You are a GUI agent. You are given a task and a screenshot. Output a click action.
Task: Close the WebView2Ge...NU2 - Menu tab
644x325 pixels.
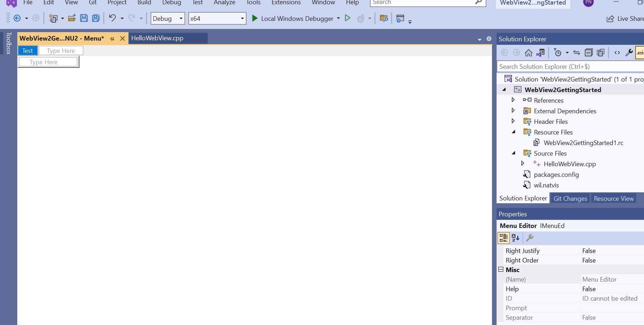(122, 38)
